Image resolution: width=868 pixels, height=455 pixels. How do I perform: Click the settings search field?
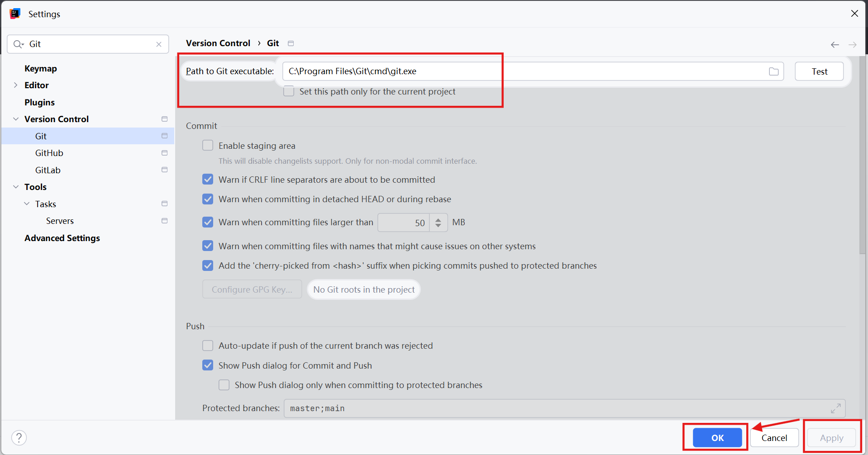tap(88, 44)
